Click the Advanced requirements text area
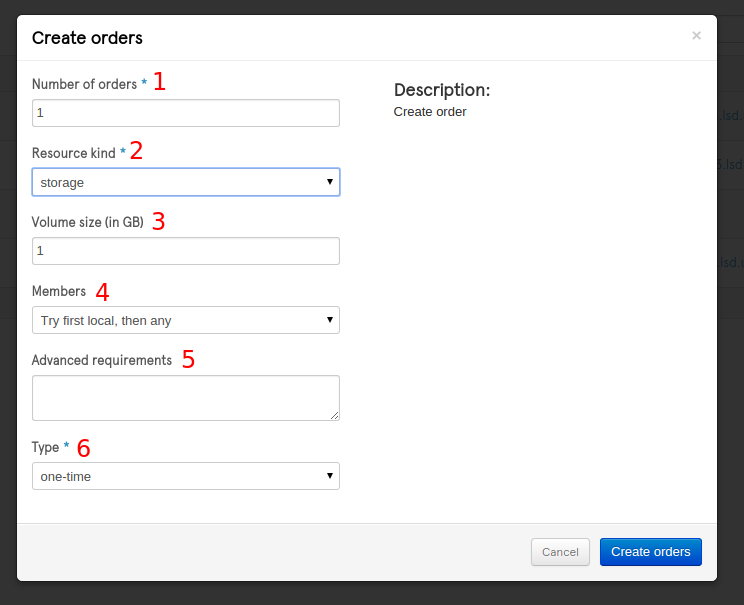The height and width of the screenshot is (605, 744). coord(186,398)
